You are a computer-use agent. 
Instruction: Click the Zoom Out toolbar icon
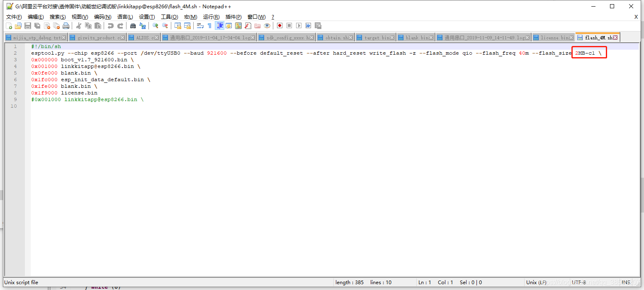(x=165, y=26)
